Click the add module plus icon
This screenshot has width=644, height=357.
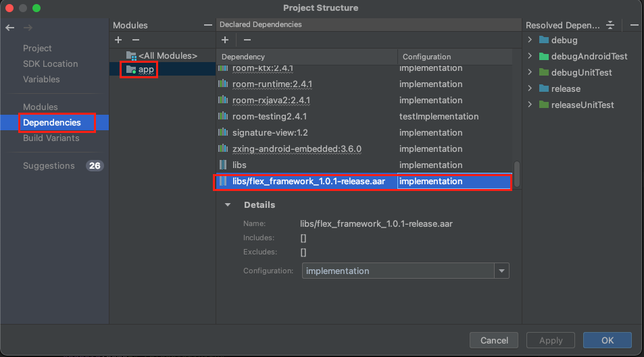(118, 40)
